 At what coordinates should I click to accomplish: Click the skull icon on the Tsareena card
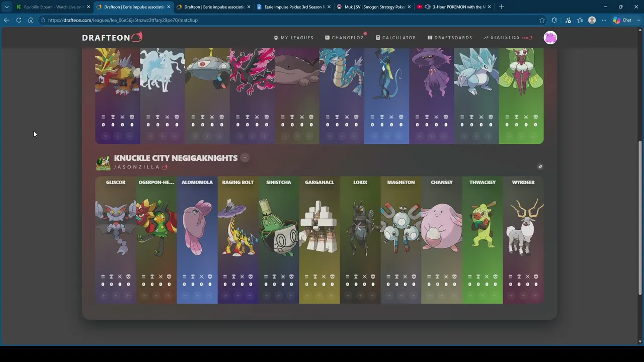[535, 117]
